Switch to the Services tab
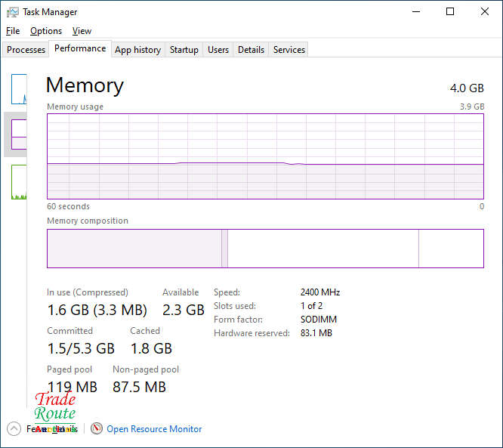This screenshot has height=448, width=503. [289, 50]
